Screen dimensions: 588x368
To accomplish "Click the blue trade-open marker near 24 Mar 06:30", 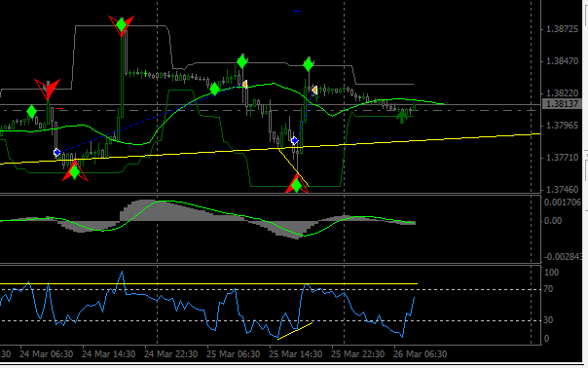I will [x=57, y=152].
